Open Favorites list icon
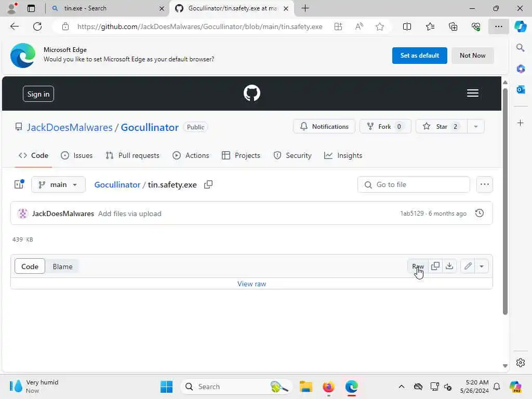 430,26
